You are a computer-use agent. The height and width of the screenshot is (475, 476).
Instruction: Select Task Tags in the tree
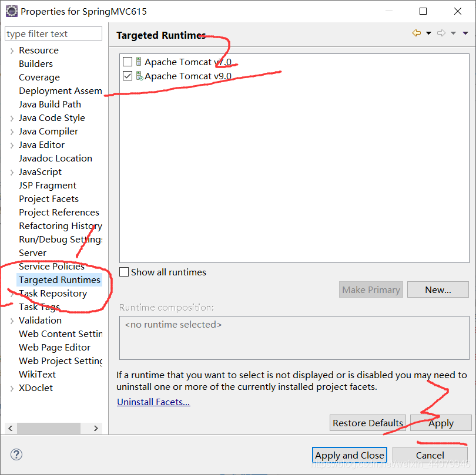39,307
